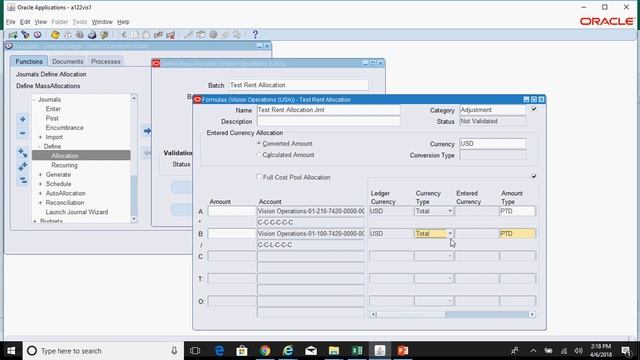The height and width of the screenshot is (360, 640).
Task: Click the Navigator collapse minus button
Action: point(22,133)
